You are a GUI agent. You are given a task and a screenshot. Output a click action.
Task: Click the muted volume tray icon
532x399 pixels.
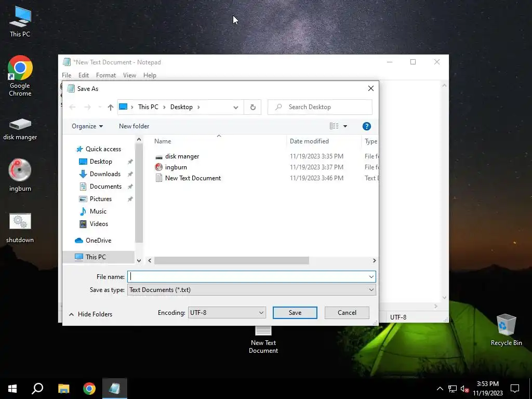pyautogui.click(x=464, y=389)
